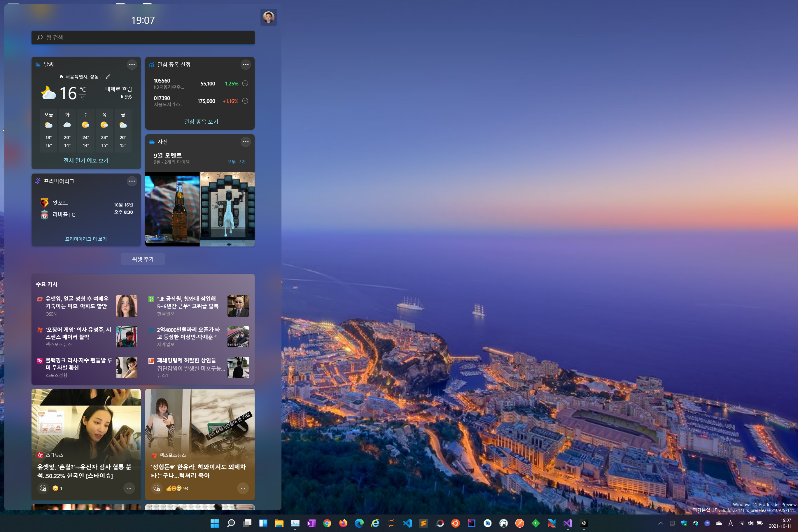Edit the weather location with the pencil icon
Viewport: 798px width, 532px height.
tap(108, 77)
